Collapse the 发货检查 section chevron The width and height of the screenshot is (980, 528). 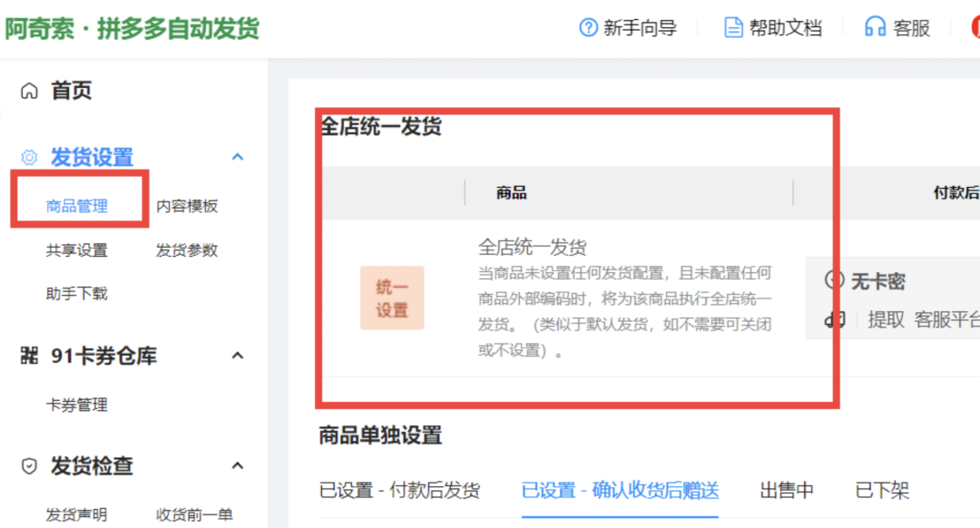pyautogui.click(x=238, y=465)
